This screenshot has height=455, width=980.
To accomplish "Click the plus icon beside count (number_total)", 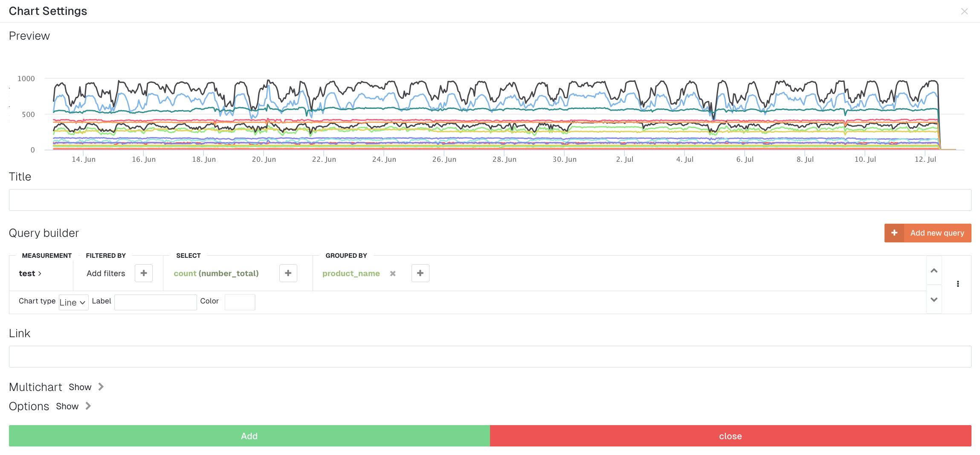I will click(x=288, y=273).
